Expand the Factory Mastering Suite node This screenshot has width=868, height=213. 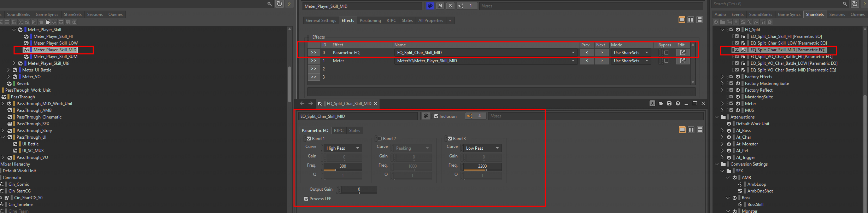pyautogui.click(x=722, y=83)
